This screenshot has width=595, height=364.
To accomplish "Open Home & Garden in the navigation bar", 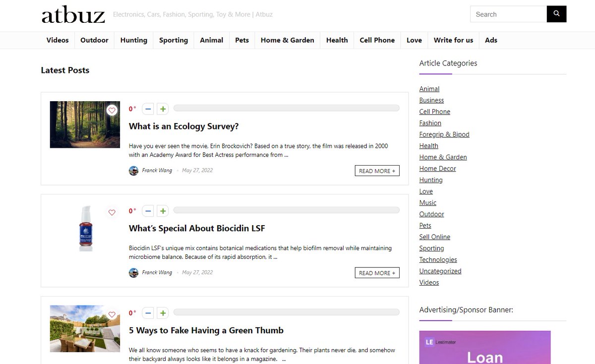I will click(288, 40).
